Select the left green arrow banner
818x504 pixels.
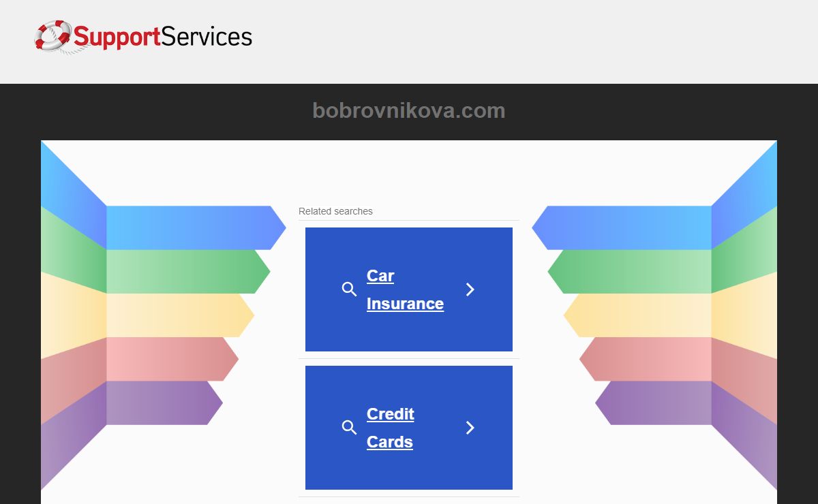click(x=188, y=272)
